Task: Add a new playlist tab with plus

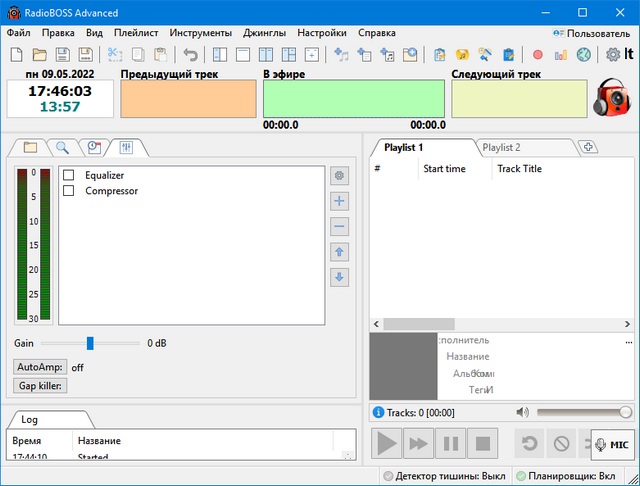Action: (589, 147)
